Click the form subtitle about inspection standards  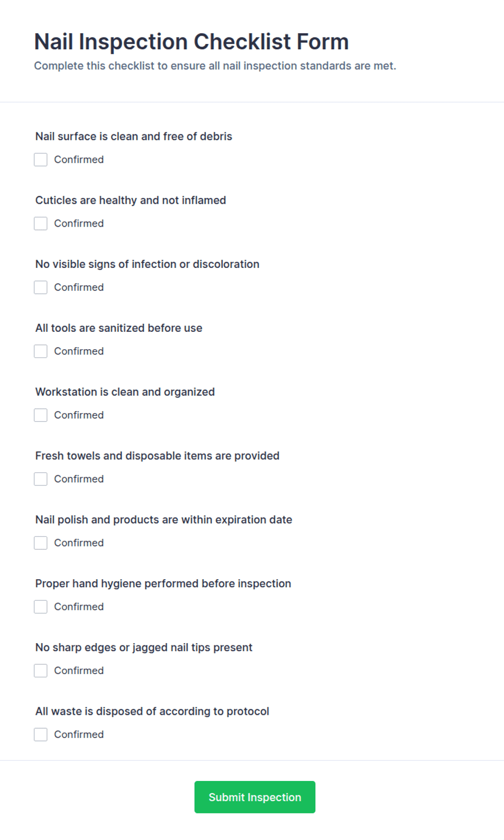215,66
